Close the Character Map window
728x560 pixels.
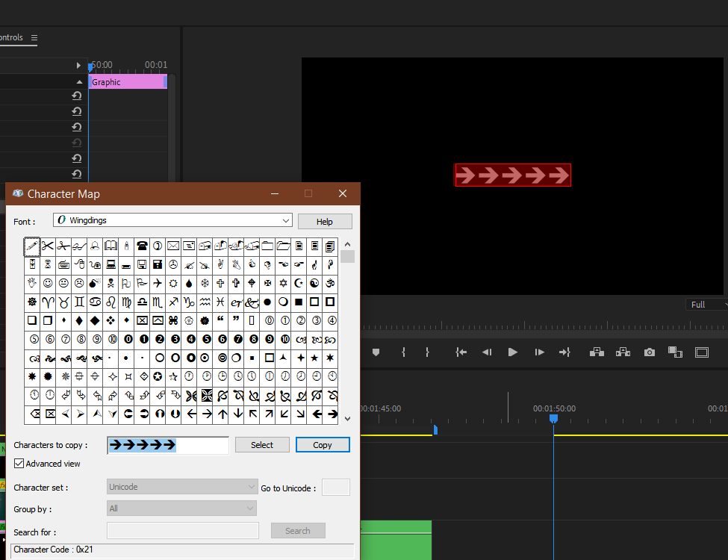tap(343, 193)
